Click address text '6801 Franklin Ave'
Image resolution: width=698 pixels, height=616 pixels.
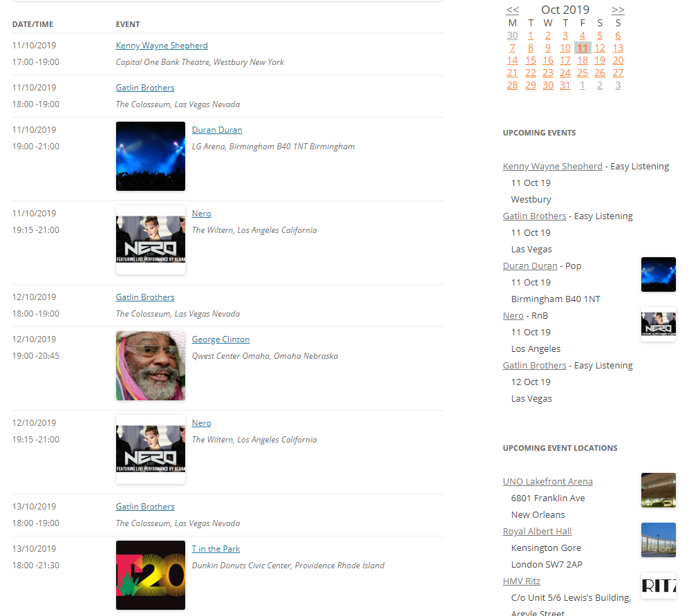[x=548, y=498]
